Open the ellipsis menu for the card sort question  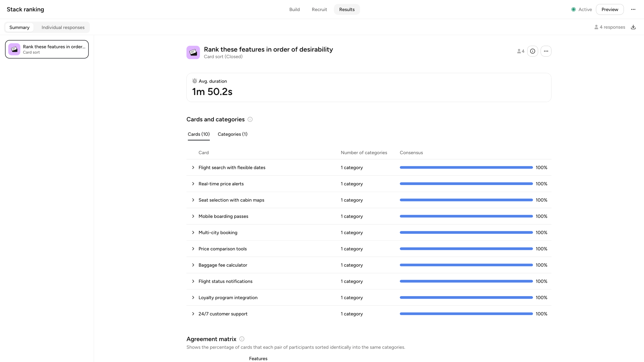546,51
